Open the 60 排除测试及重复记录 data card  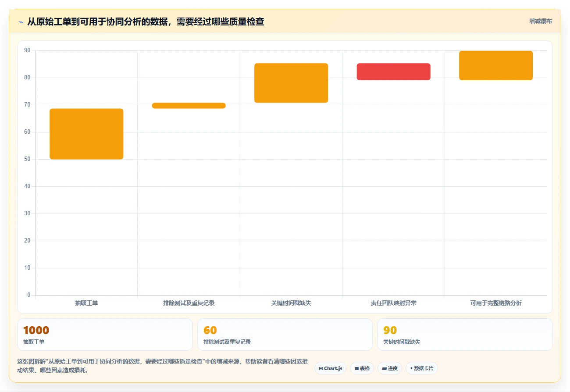[x=285, y=335]
